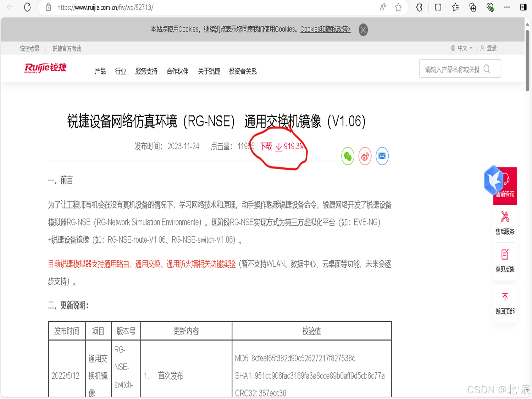Image resolution: width=532 pixels, height=399 pixels.
Task: Open browser settings and more menu
Action: pos(507,7)
